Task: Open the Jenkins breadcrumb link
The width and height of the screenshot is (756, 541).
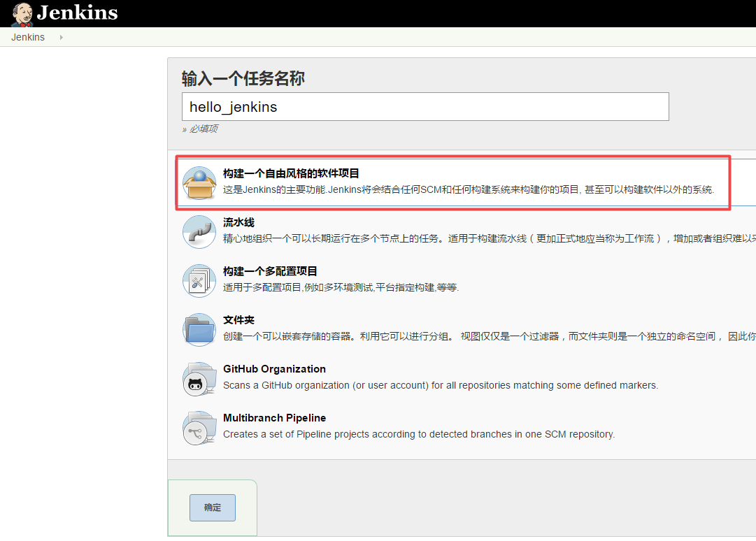Action: coord(28,37)
